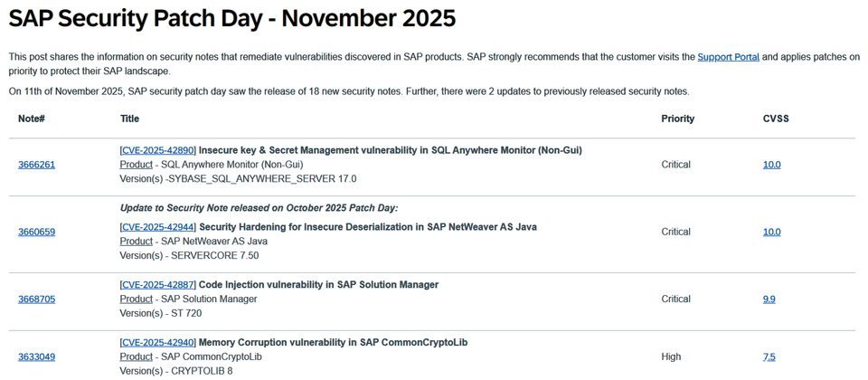Click Product link for SAP NetWeaver AS Java
The height and width of the screenshot is (380, 868).
coord(136,242)
